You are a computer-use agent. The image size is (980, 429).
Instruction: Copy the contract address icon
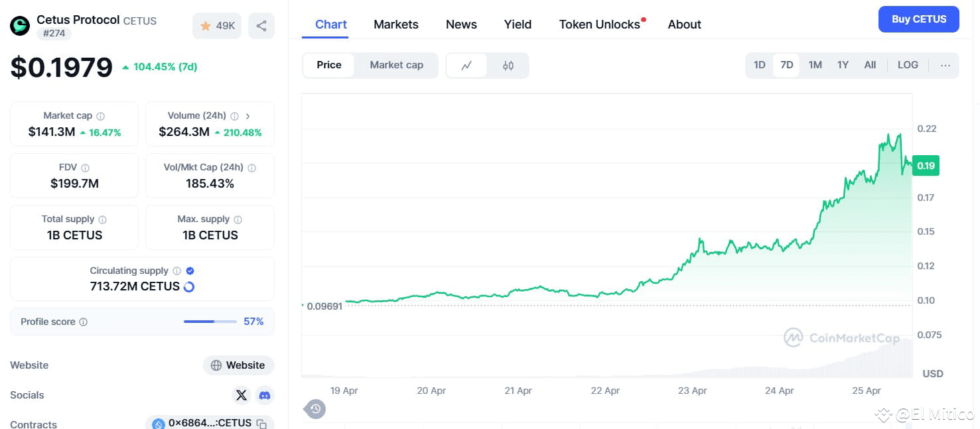(x=261, y=424)
